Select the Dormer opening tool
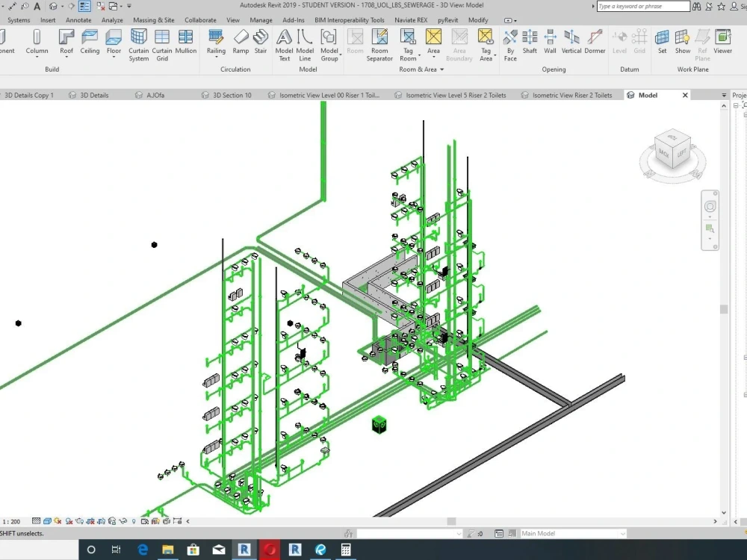 point(595,41)
